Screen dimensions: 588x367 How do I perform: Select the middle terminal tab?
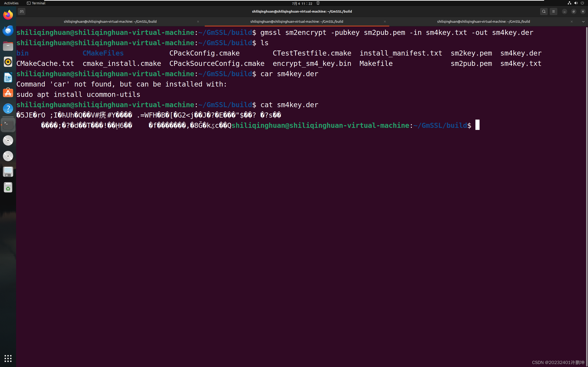click(297, 22)
